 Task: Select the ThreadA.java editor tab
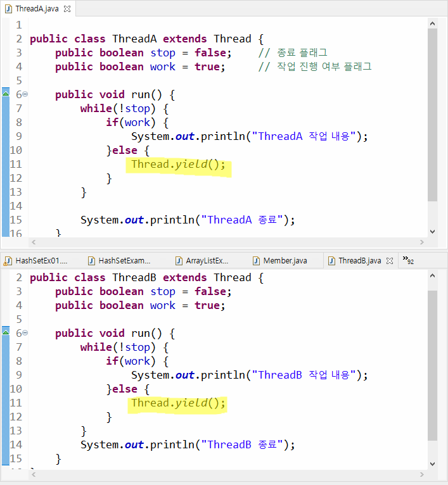pos(37,9)
